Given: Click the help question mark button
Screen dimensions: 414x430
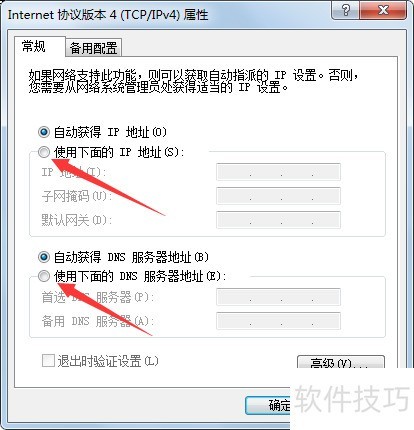Looking at the screenshot, I should click(345, 10).
